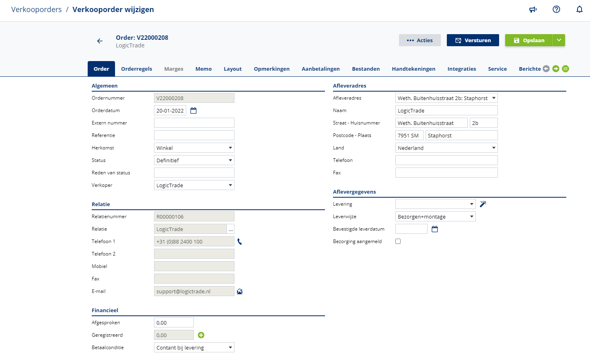This screenshot has width=590, height=364.
Task: Expand the Opslaan split-button arrow
Action: (559, 40)
